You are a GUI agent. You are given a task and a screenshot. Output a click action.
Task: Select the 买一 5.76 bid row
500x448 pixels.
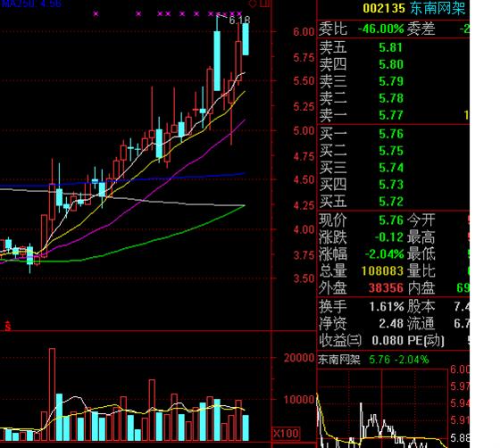393,134
